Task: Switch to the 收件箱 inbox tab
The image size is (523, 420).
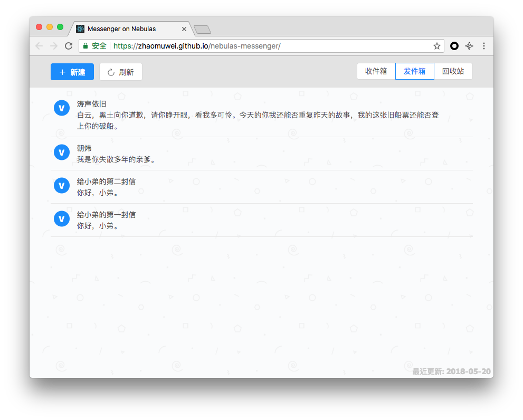Action: (376, 71)
